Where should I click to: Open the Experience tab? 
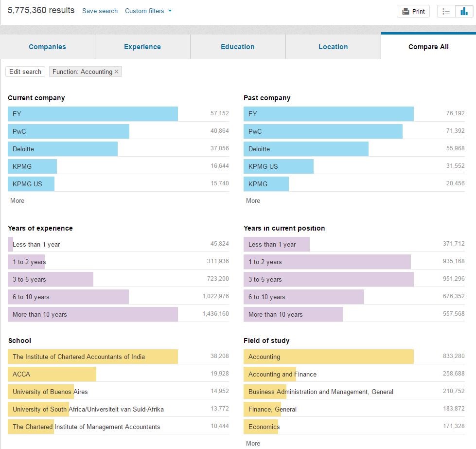[x=142, y=47]
